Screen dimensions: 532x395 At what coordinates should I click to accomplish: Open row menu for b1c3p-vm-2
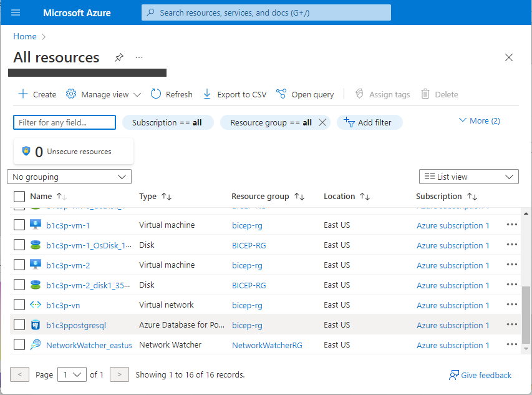tap(511, 265)
